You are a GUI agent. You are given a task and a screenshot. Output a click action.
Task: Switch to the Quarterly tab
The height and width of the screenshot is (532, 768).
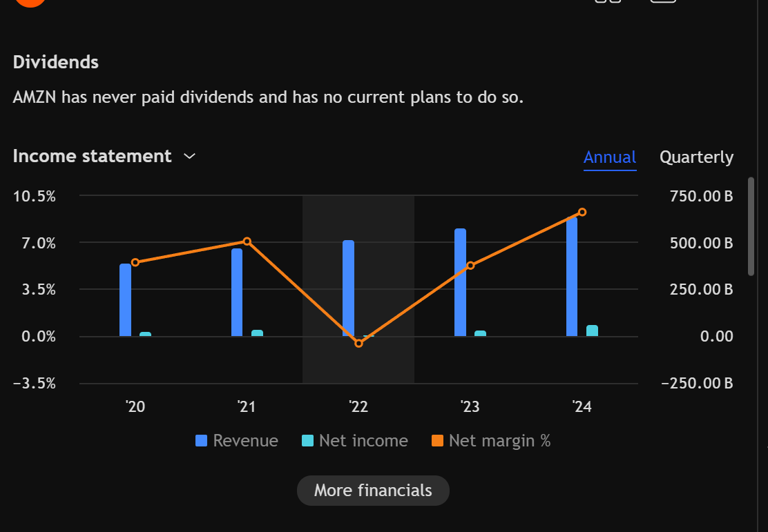696,157
